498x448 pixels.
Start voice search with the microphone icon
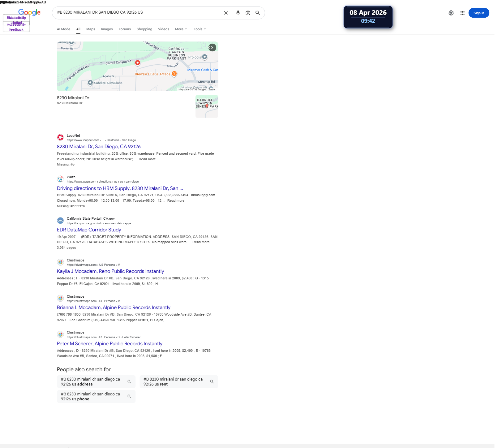tap(238, 13)
